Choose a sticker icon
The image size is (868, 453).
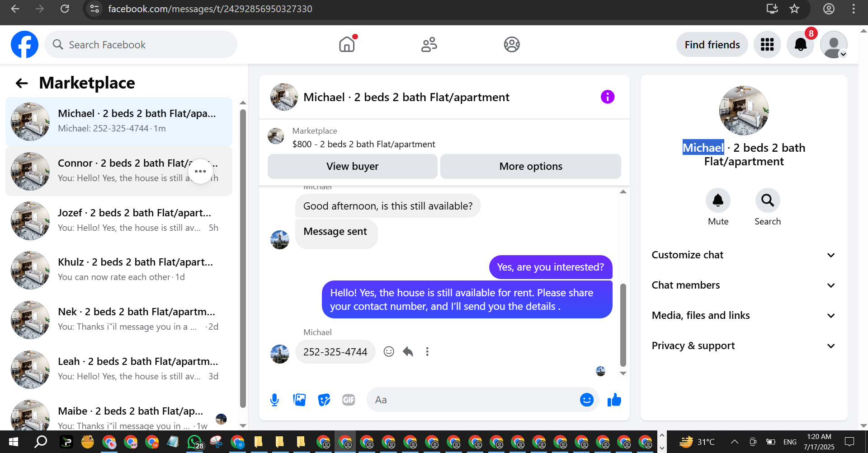tap(324, 400)
